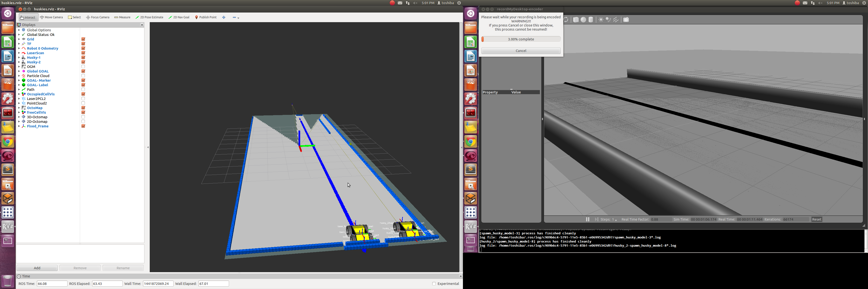Click the Remove display button
The width and height of the screenshot is (868, 289).
pos(80,268)
